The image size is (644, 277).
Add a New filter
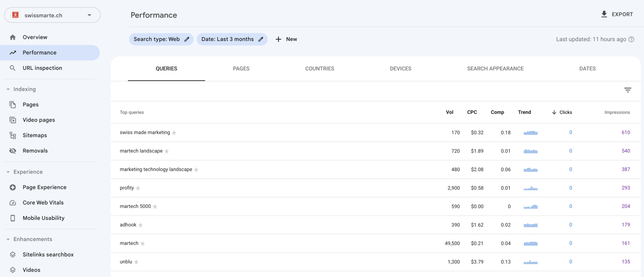click(x=286, y=39)
